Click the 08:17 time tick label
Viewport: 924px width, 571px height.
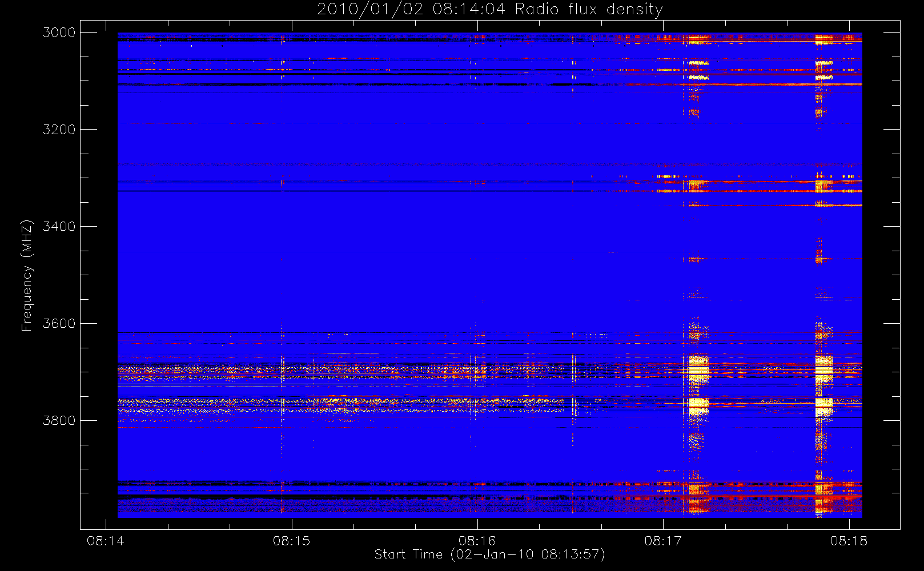[663, 541]
